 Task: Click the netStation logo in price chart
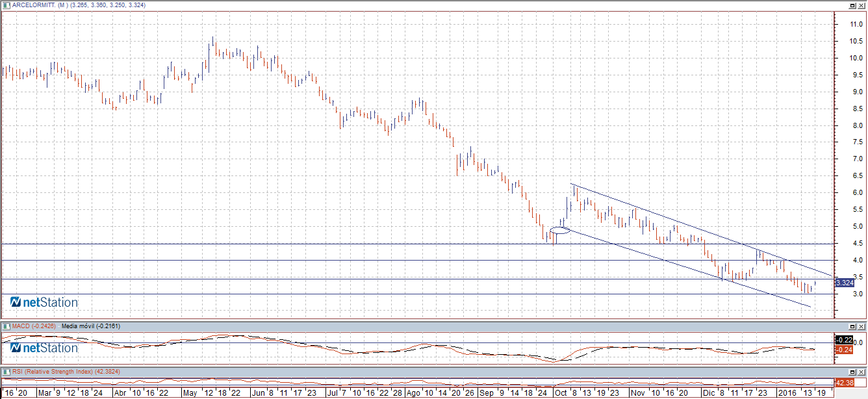(44, 302)
